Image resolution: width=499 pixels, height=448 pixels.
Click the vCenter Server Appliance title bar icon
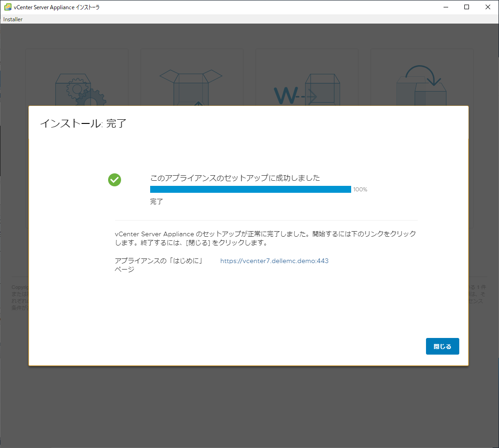(x=8, y=7)
